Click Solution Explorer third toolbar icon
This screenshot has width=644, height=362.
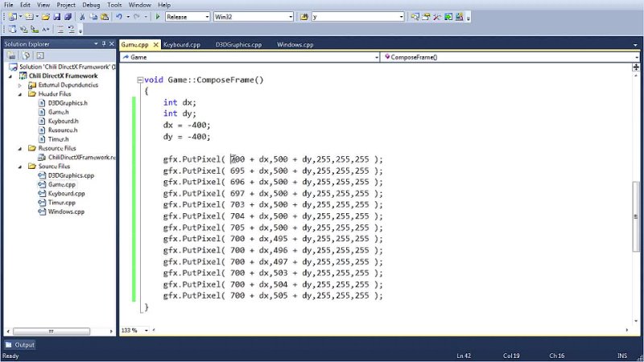click(39, 56)
